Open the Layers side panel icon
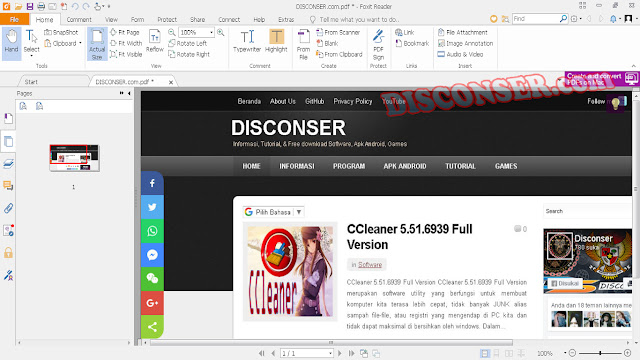 click(8, 164)
